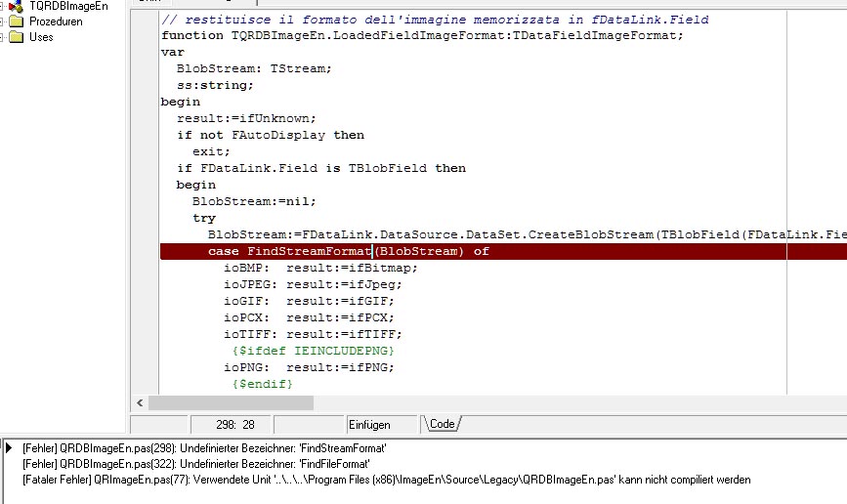Screen dimensions: 847x504
Task: Click the highlighted 'case FindStreamFormat' line
Action: [503, 251]
